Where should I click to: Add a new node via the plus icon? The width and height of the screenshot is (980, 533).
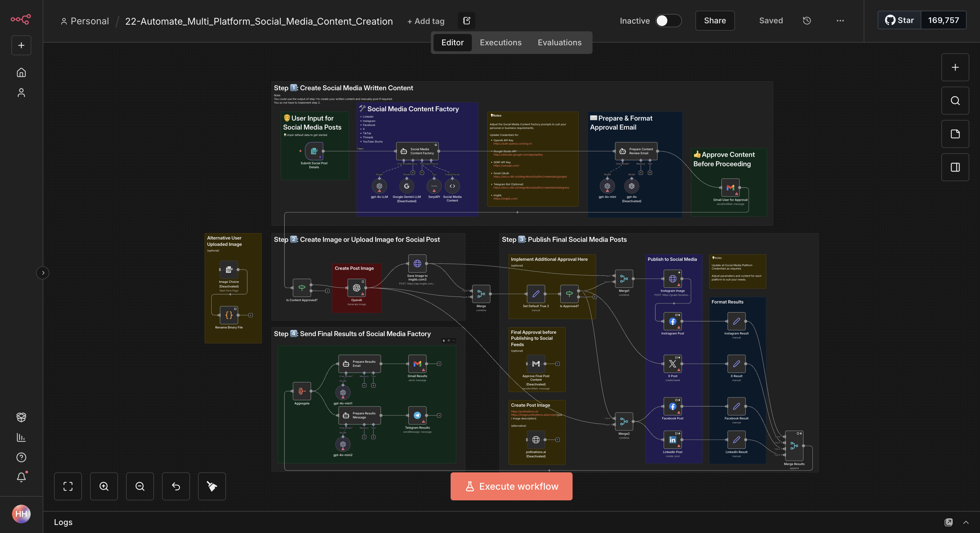(955, 67)
